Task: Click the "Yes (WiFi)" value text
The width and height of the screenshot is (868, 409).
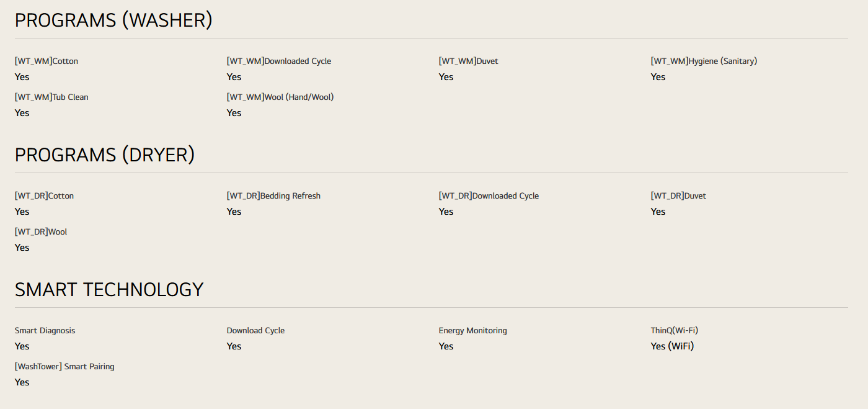Action: (672, 346)
